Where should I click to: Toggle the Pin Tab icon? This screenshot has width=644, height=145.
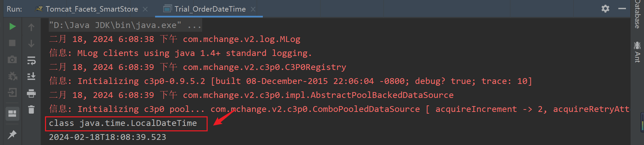12,134
